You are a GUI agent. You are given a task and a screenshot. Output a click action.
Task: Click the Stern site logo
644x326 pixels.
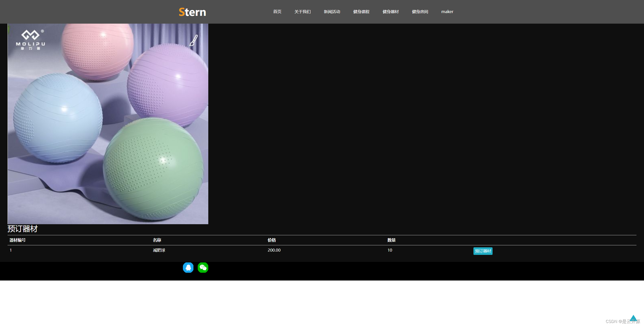click(192, 12)
